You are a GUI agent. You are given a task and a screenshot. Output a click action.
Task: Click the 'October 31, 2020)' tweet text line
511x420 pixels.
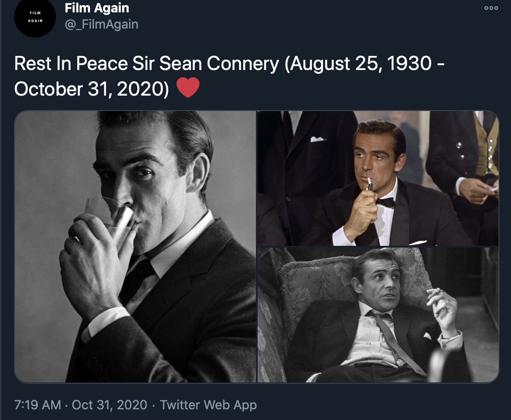[x=91, y=89]
